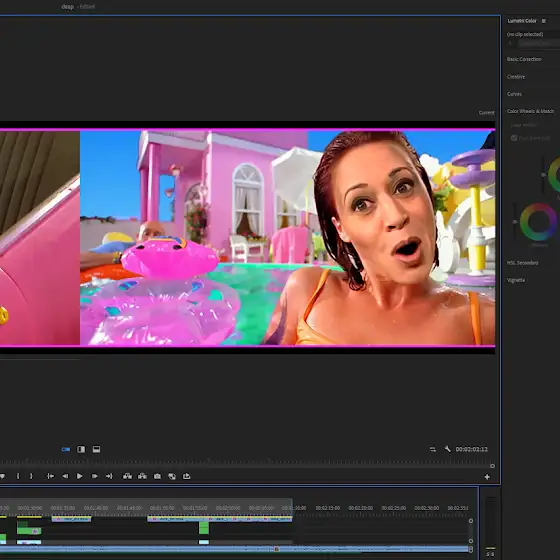This screenshot has width=560, height=560.
Task: Expand the HSL Secondary section
Action: 522,263
